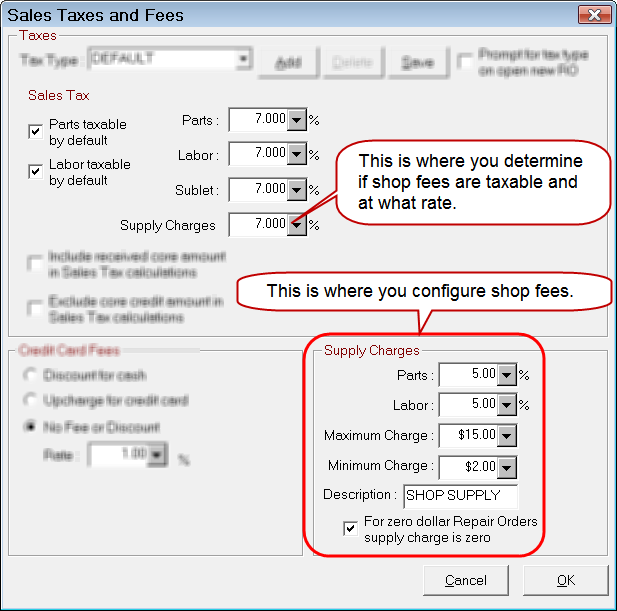Open Minimum Charge dropdown arrow
Screen dimensions: 617x611
506,466
